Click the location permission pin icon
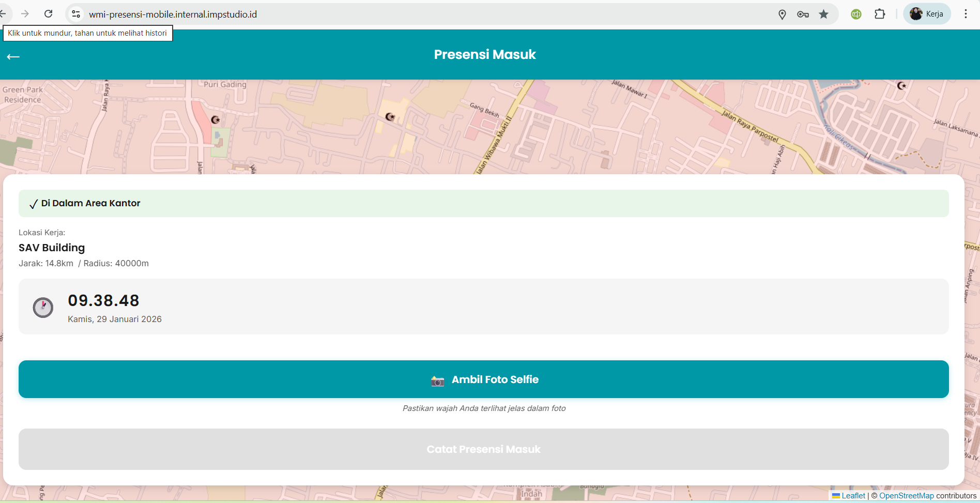The width and height of the screenshot is (980, 503). [x=782, y=14]
